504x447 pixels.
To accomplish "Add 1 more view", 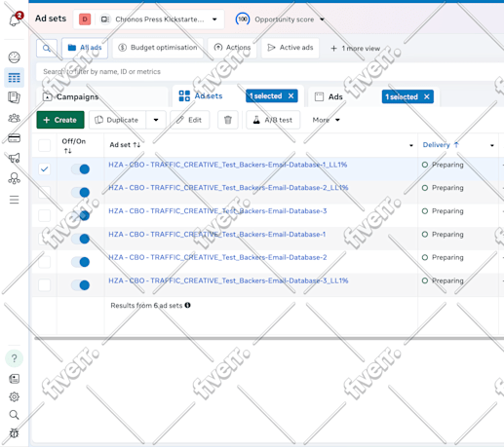I will click(355, 49).
